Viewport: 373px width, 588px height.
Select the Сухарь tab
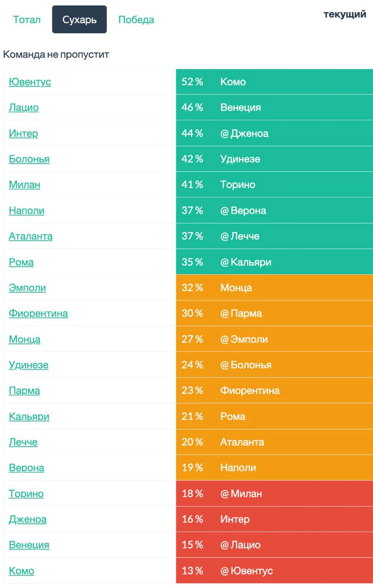coord(79,20)
